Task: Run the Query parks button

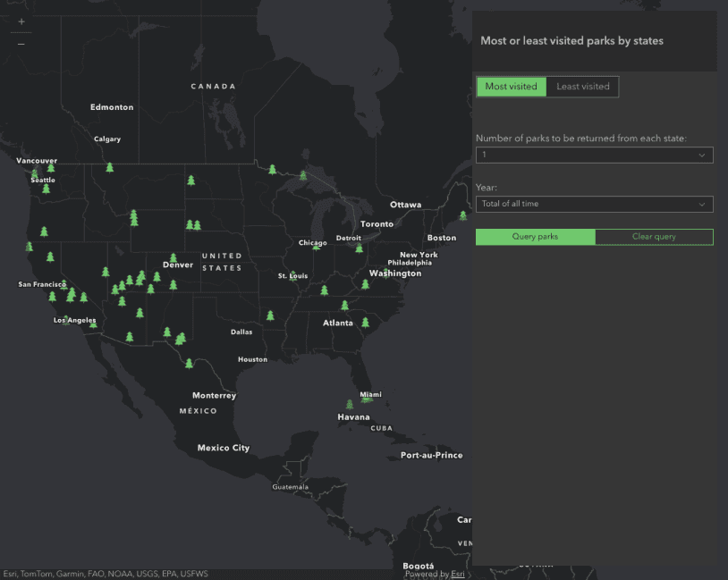Action: (535, 237)
